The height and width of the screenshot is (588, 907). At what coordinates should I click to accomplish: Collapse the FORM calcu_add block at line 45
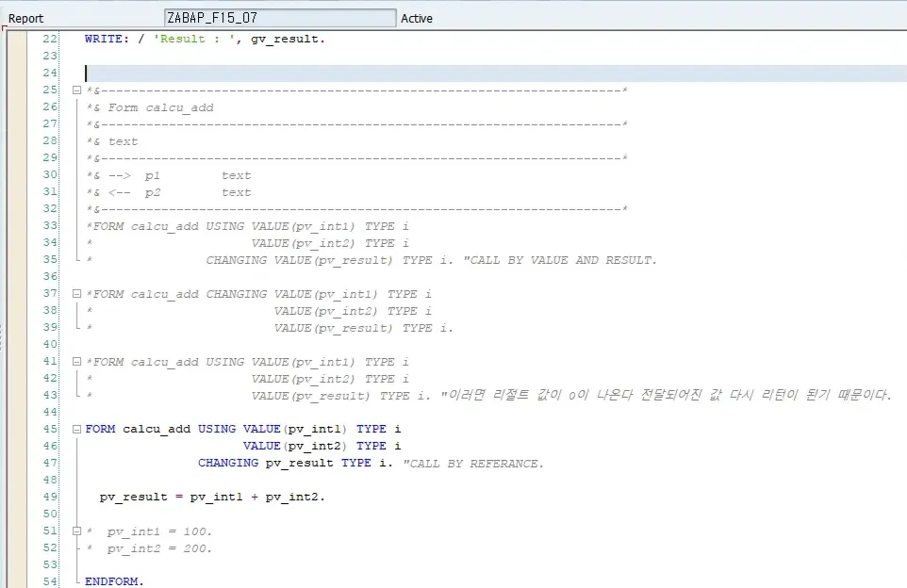(76, 430)
